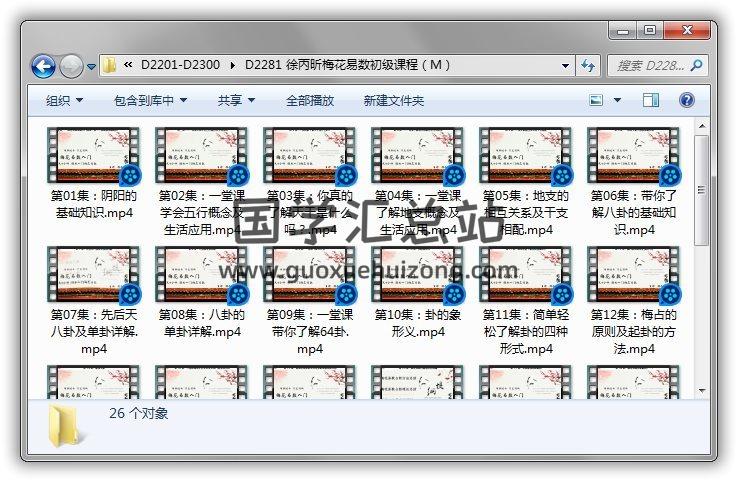
Task: Select video 第04集 thumbnail
Action: coord(417,156)
